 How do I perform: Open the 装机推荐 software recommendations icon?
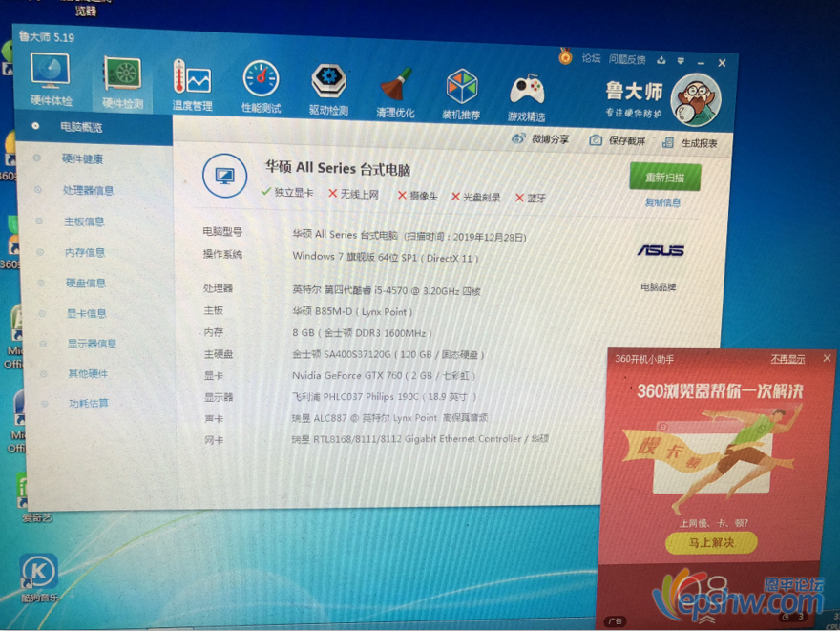coord(461,95)
